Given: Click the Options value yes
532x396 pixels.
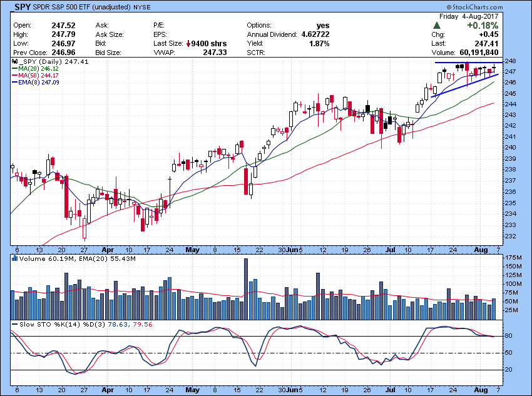Looking at the screenshot, I should click(x=323, y=26).
